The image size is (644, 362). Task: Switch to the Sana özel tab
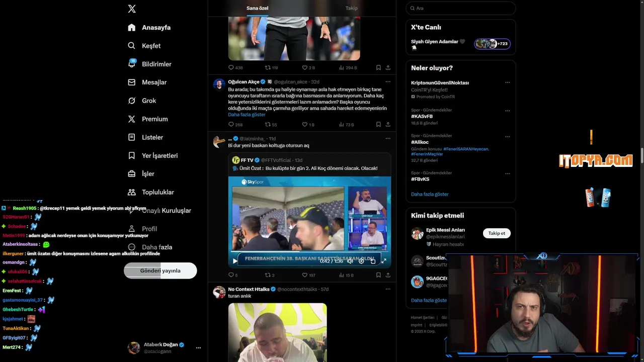(x=257, y=8)
